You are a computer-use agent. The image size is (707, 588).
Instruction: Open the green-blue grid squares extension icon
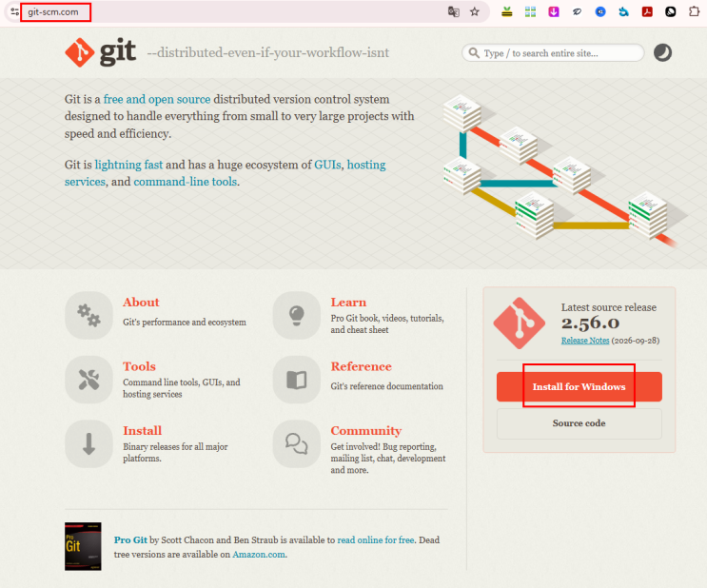(530, 11)
